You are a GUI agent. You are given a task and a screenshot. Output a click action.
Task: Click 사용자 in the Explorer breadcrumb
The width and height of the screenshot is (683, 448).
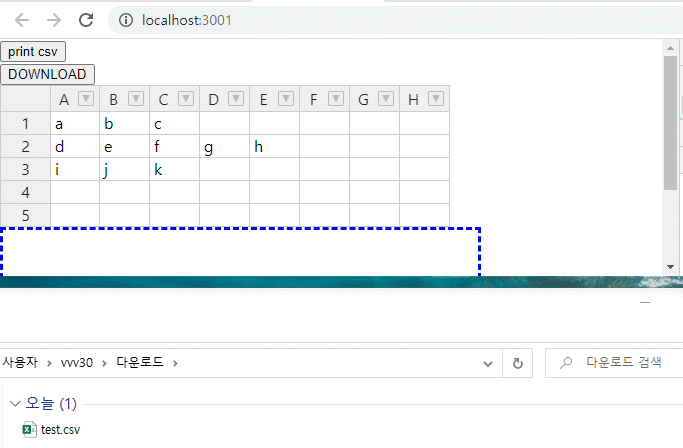pyautogui.click(x=20, y=362)
